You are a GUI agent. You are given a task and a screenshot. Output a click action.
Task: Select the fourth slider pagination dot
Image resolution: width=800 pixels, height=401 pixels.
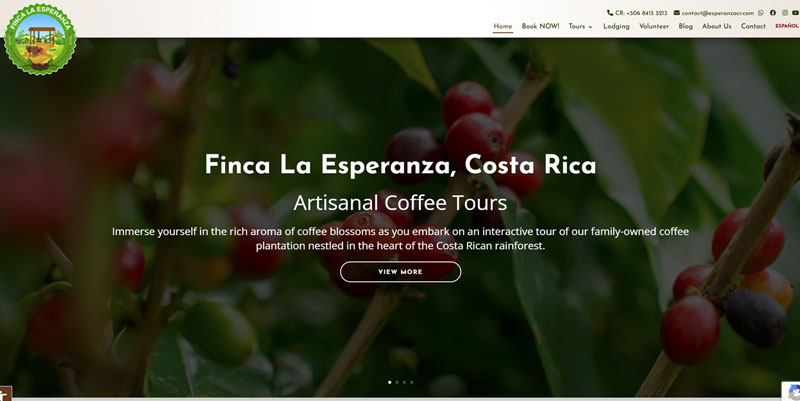pyautogui.click(x=412, y=382)
